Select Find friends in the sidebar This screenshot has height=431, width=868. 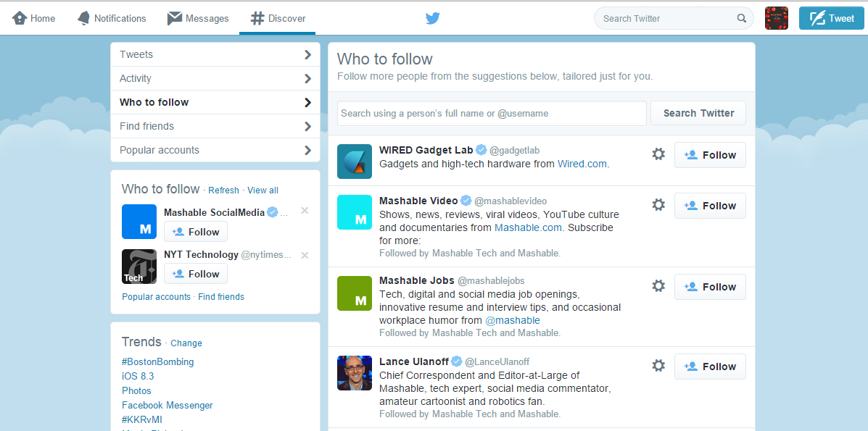(147, 125)
